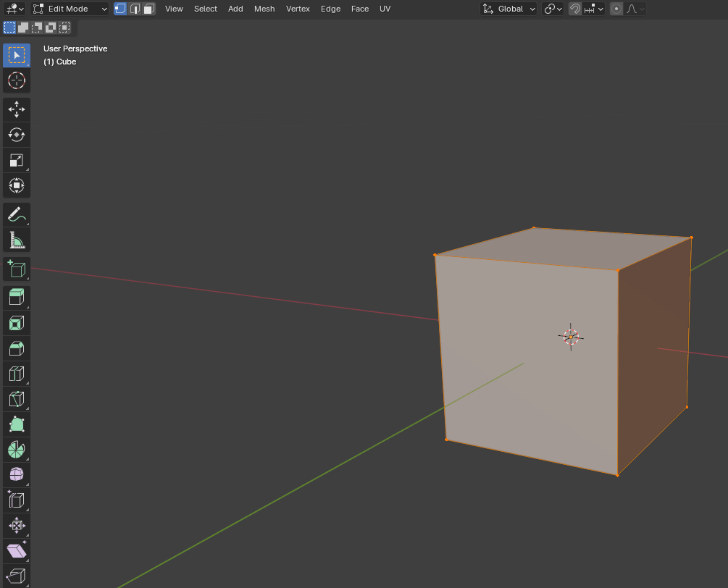Activate the Loop Cut tool
Viewport: 728px width, 588px height.
tap(17, 374)
